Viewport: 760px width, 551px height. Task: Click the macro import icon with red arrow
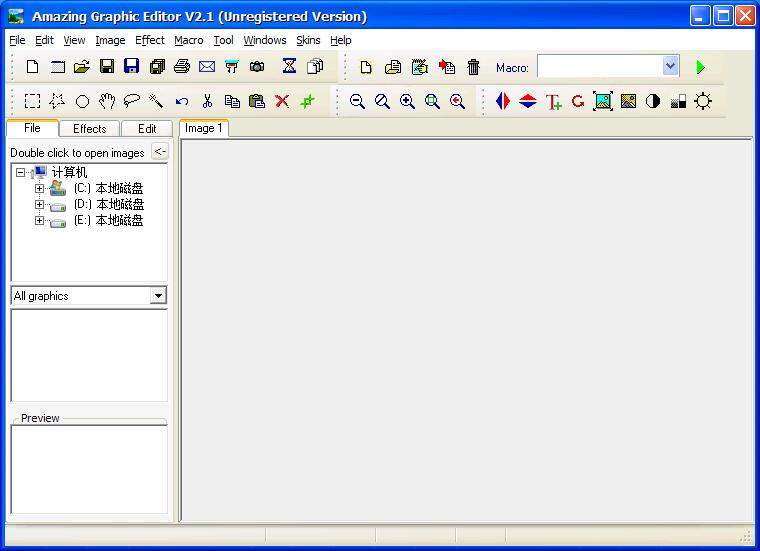point(446,67)
